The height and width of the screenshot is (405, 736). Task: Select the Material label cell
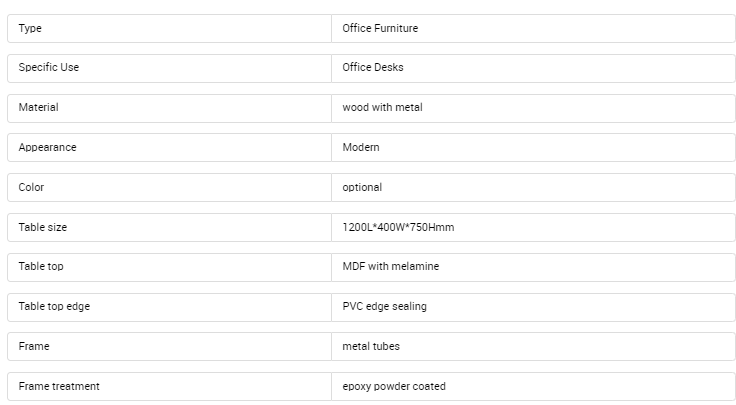tap(39, 107)
